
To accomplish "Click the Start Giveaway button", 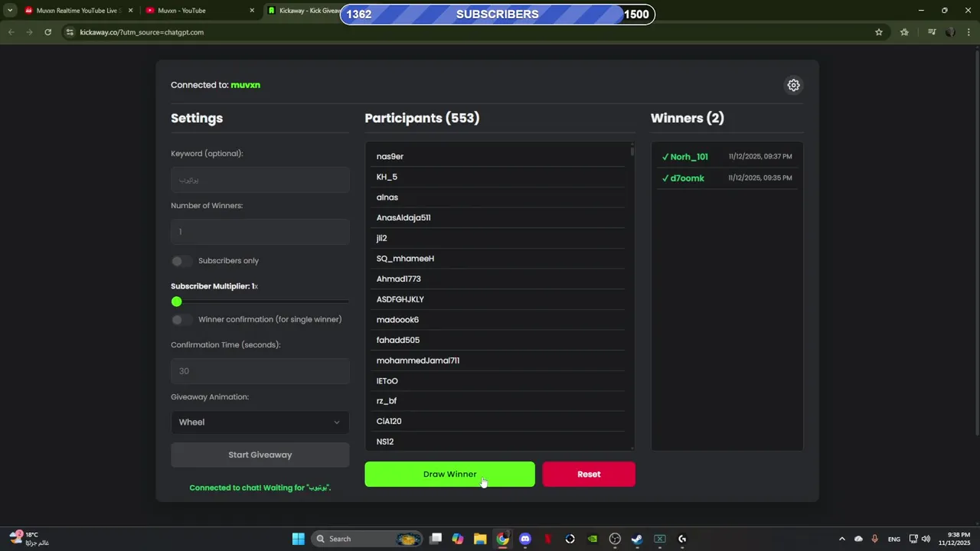I will pos(260,455).
